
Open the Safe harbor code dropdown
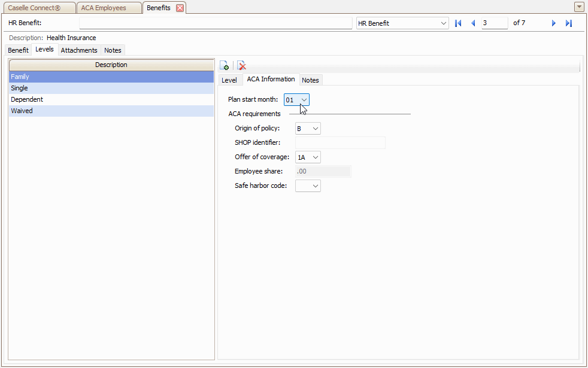tap(316, 186)
